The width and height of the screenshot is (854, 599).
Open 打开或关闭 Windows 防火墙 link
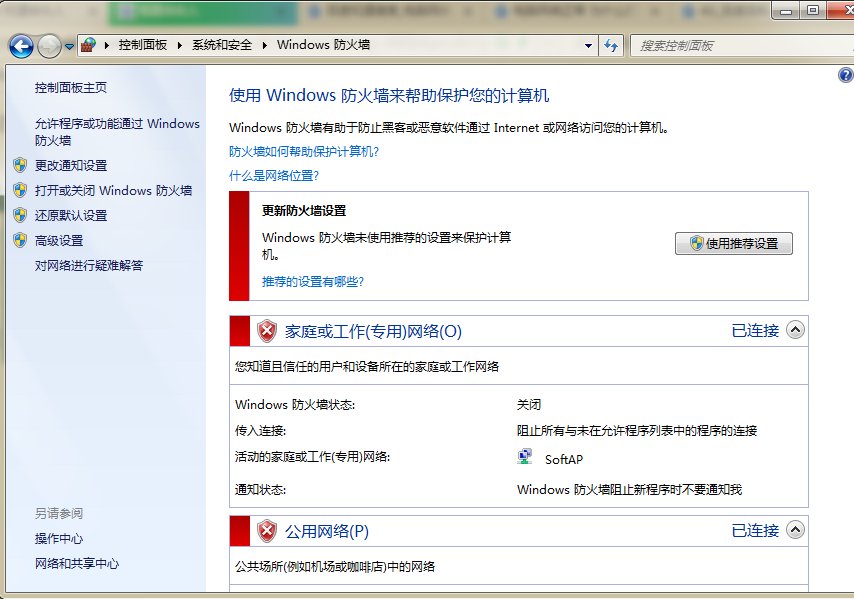(113, 191)
